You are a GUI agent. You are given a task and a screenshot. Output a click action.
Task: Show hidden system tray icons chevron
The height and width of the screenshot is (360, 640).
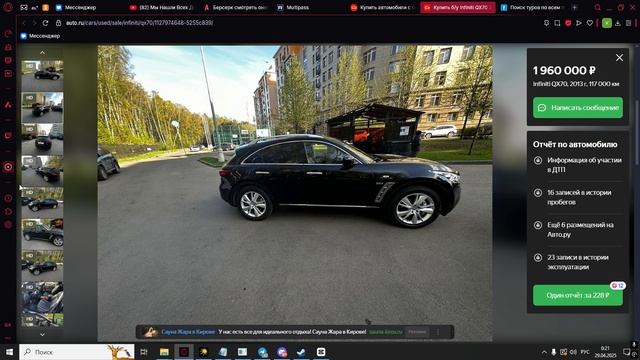544,352
